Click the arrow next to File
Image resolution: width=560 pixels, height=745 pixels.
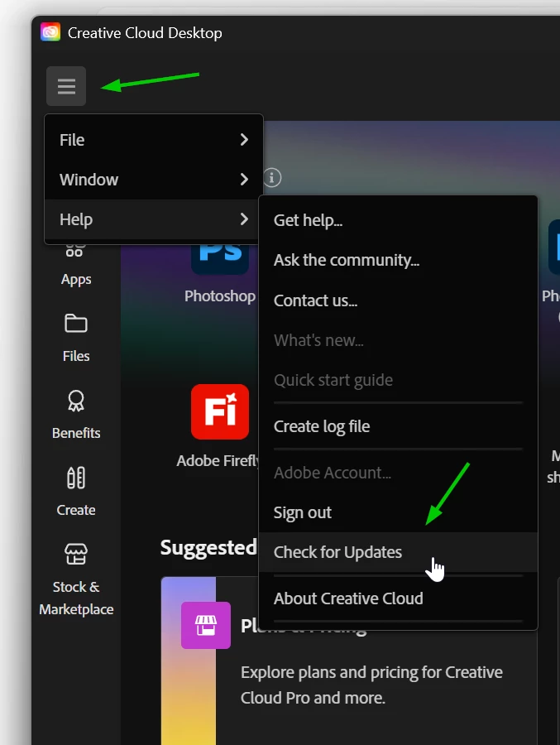pos(244,140)
